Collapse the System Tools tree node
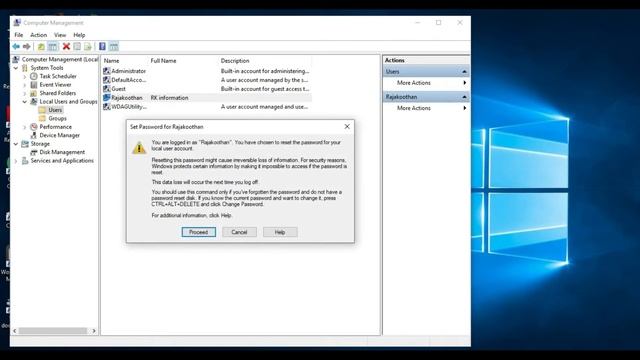The width and height of the screenshot is (640, 360). click(16, 68)
